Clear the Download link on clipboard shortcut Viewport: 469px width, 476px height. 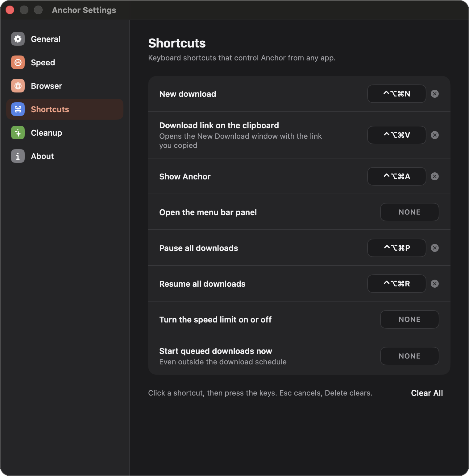click(435, 135)
